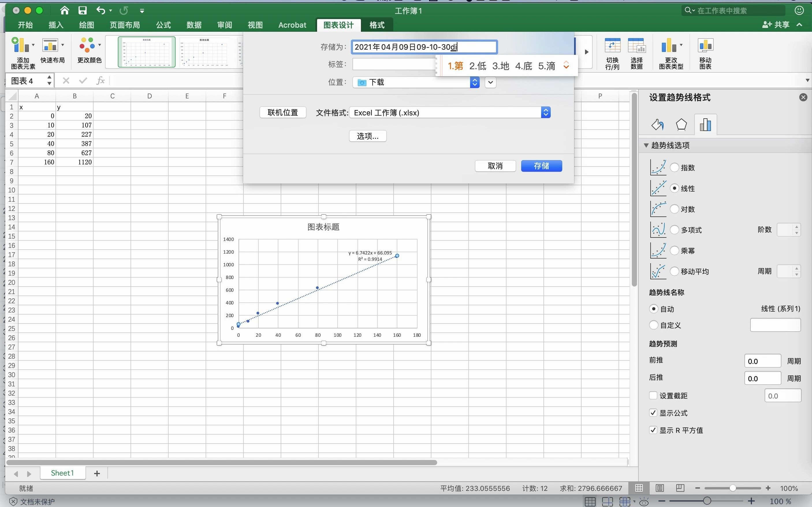Open Effects pentagon tab
The height and width of the screenshot is (507, 812).
click(x=681, y=125)
